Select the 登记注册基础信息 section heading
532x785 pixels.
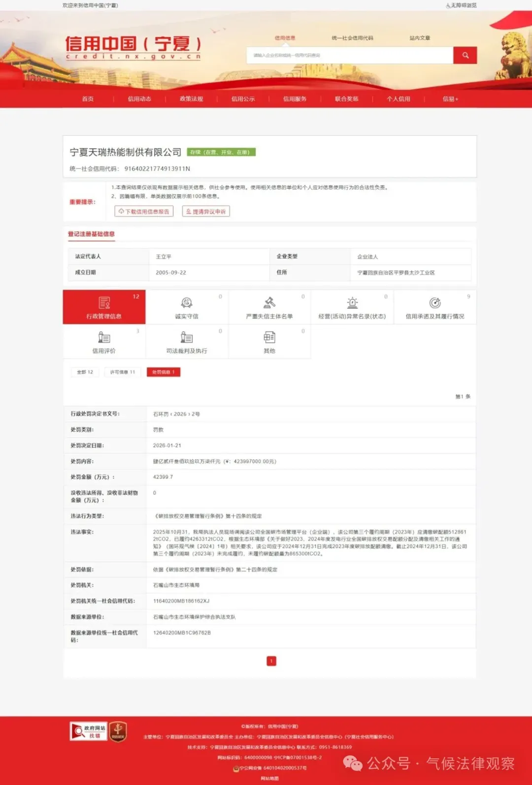pos(91,234)
